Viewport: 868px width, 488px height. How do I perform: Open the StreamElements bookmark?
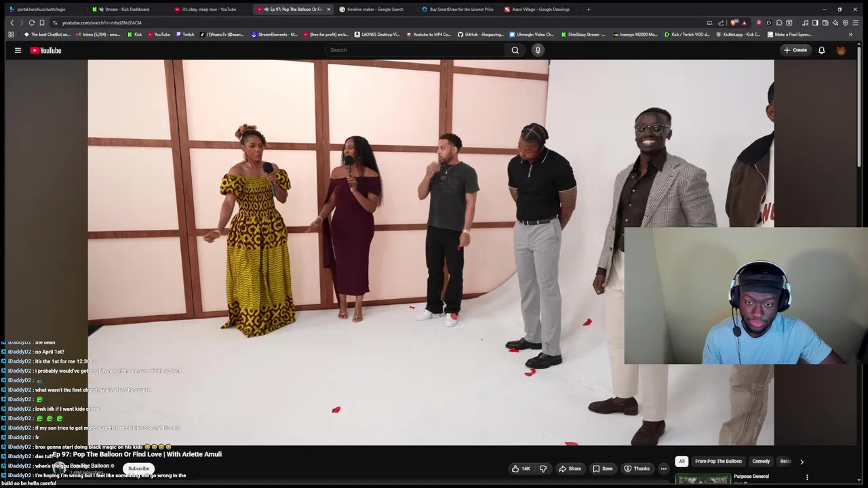coord(275,34)
